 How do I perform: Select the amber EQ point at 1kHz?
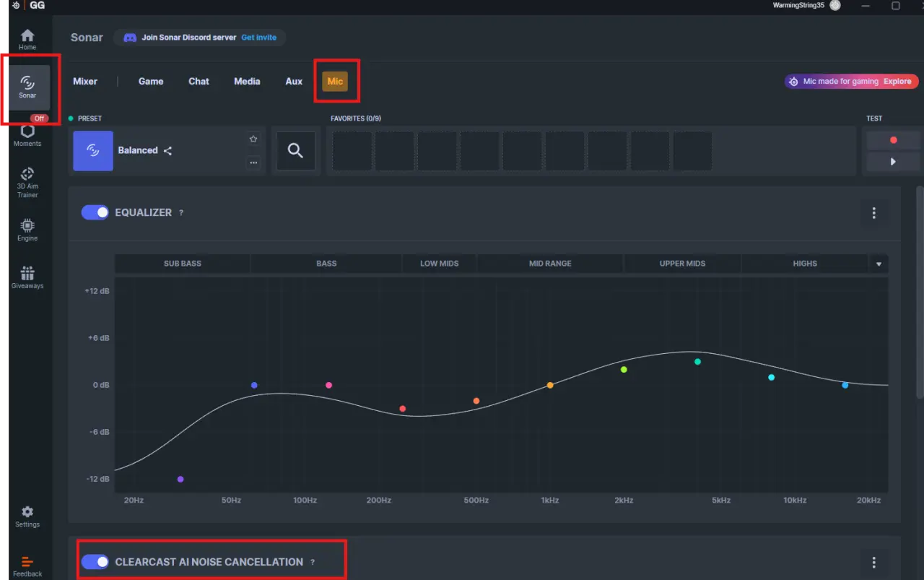pyautogui.click(x=550, y=386)
